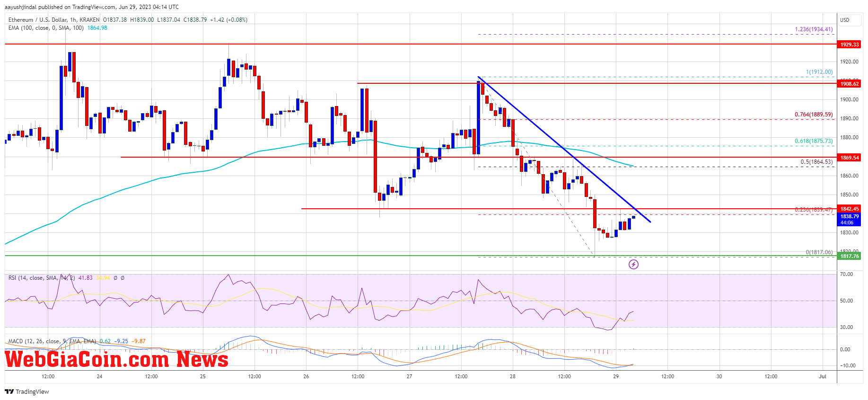
Task: Click the 1880.00 price axis value
Action: [849, 137]
